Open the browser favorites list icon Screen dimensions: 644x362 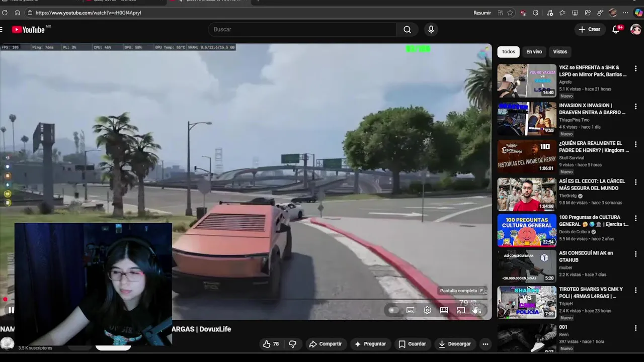pyautogui.click(x=562, y=13)
